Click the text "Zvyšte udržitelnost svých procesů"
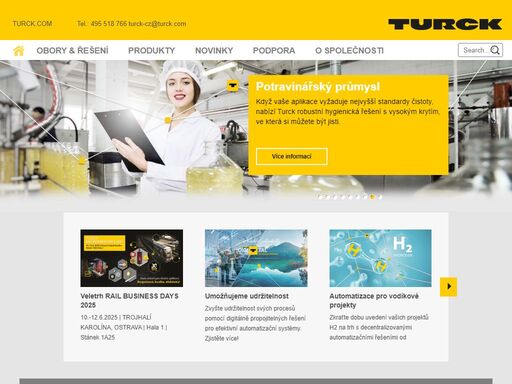Image resolution: width=512 pixels, height=384 pixels. 250,308
